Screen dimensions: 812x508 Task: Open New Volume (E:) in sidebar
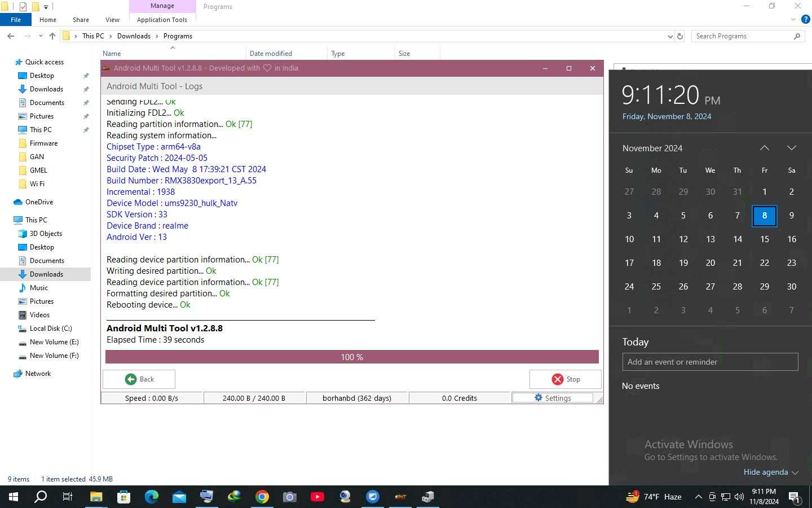(54, 342)
